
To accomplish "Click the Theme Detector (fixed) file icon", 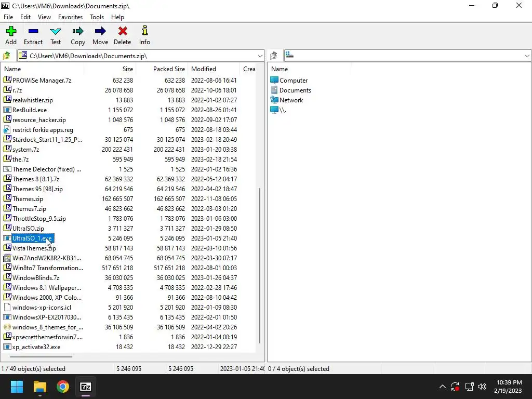I will [7, 169].
